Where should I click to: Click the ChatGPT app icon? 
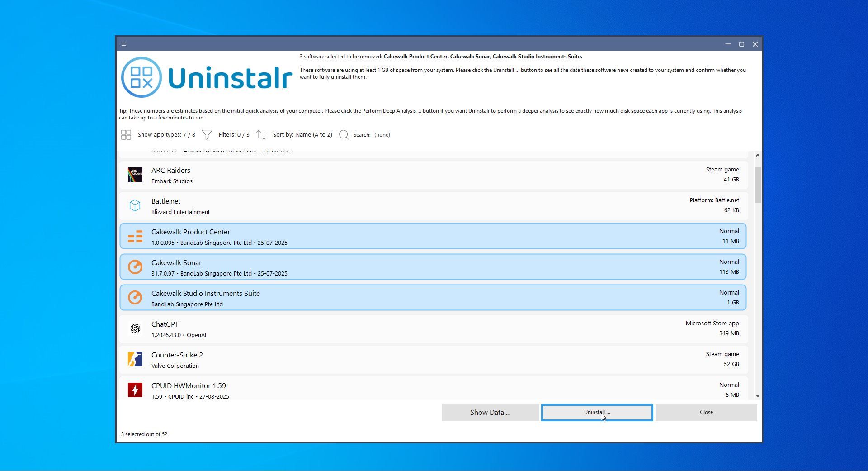pyautogui.click(x=135, y=328)
